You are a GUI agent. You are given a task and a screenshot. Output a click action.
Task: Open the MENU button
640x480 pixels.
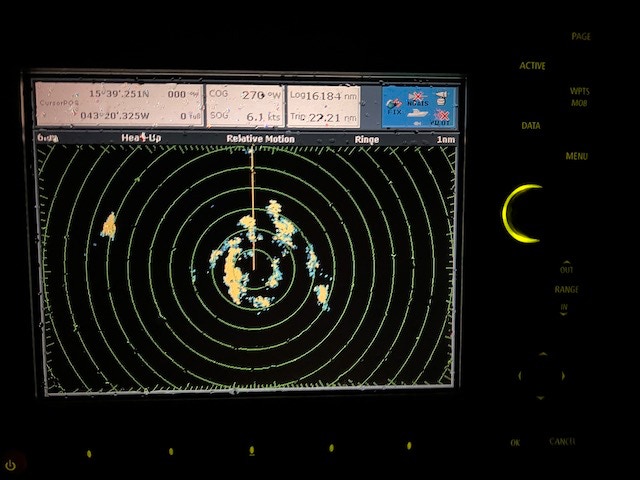pos(576,156)
